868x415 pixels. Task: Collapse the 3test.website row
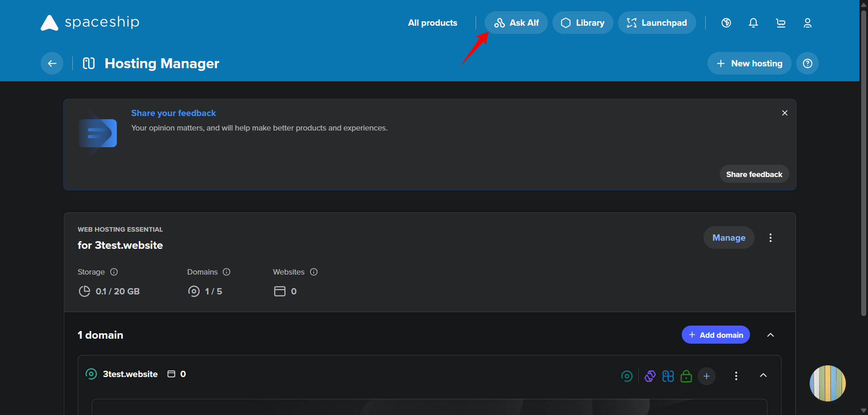point(763,375)
